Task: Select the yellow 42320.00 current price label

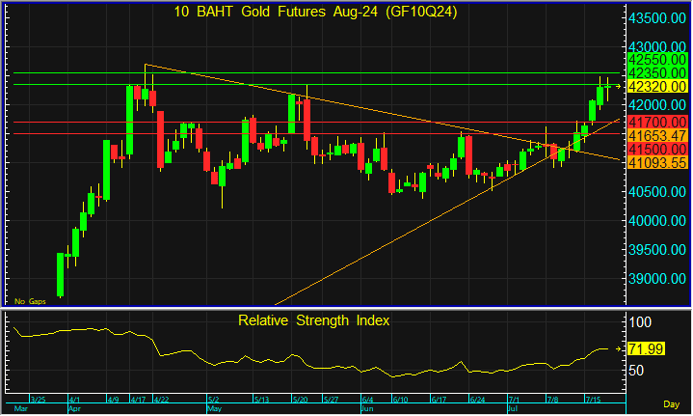Action: click(x=656, y=87)
